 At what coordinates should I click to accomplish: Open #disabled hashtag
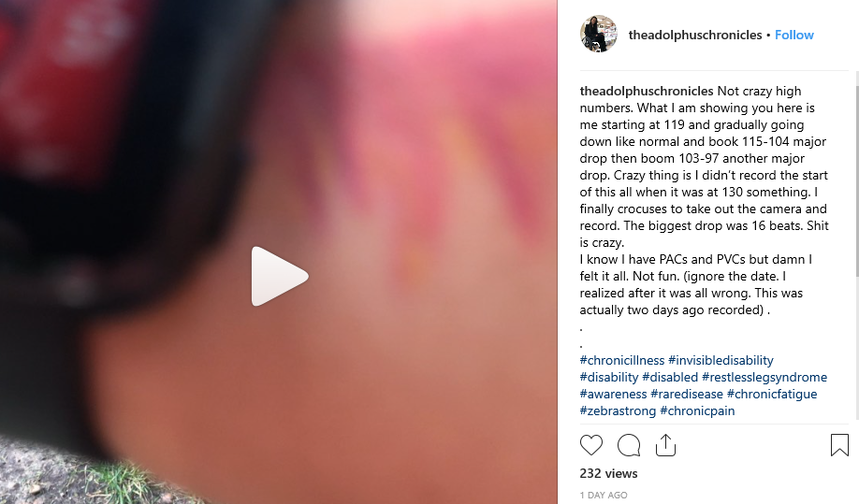tap(670, 377)
